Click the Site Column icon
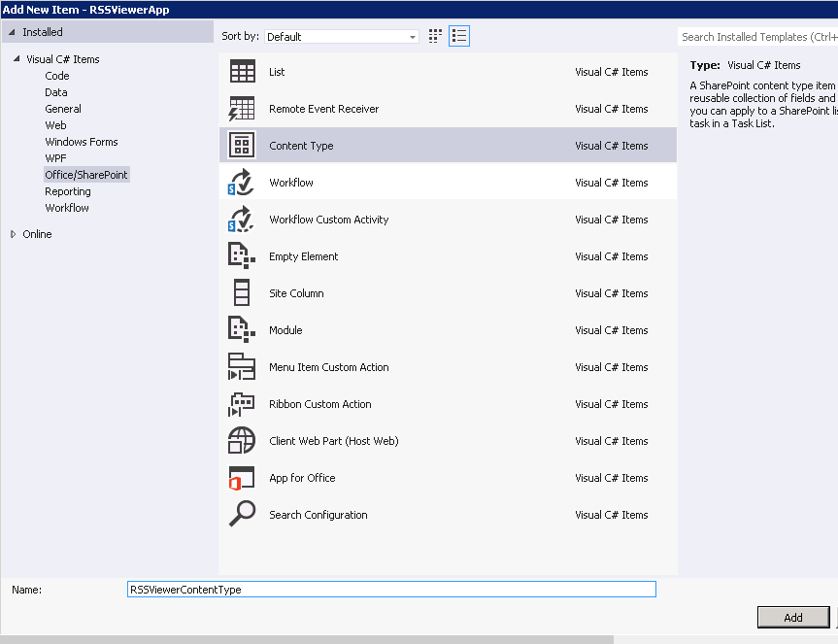This screenshot has width=838, height=644. click(242, 292)
